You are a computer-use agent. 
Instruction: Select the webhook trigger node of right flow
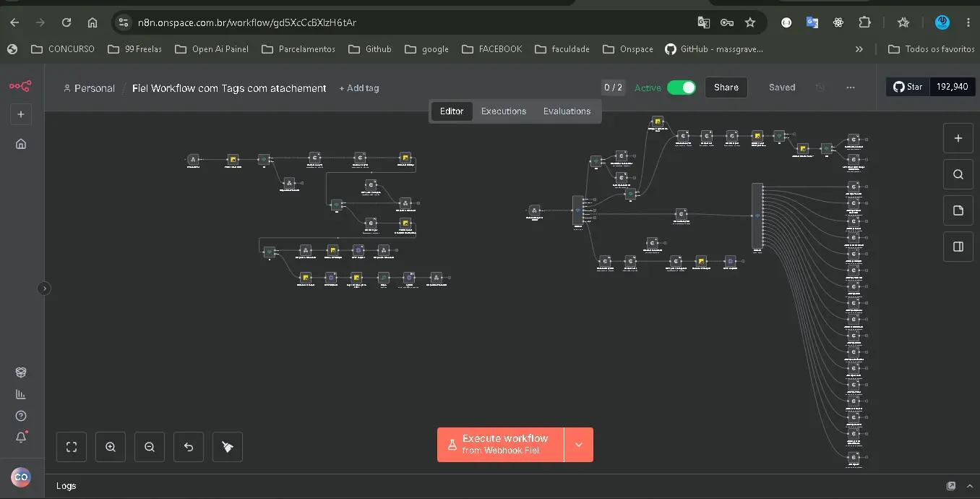534,210
